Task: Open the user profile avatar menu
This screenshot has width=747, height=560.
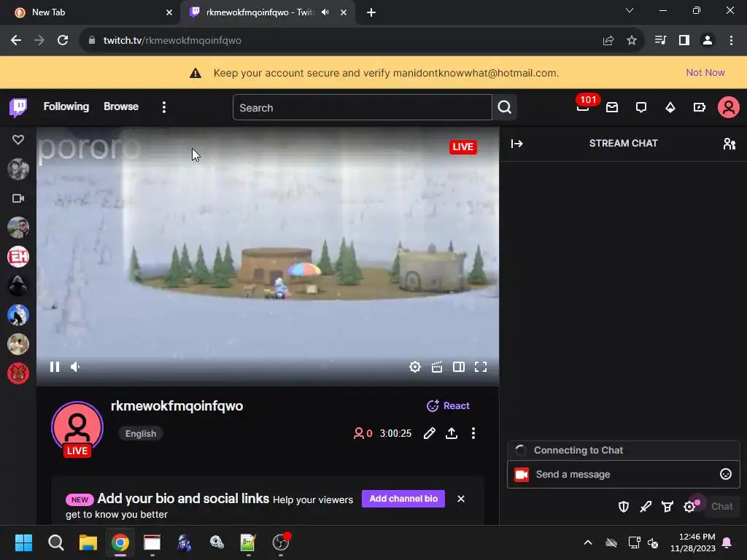Action: tap(729, 108)
